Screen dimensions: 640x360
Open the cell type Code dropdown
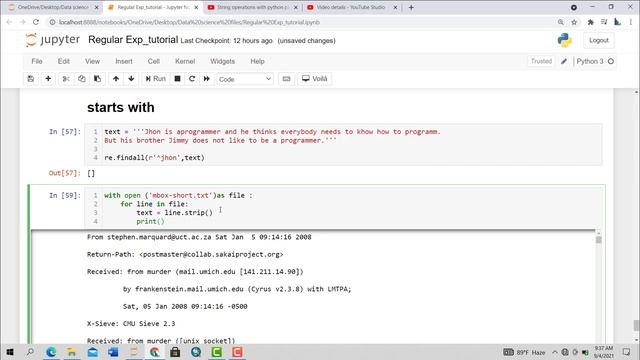[245, 79]
